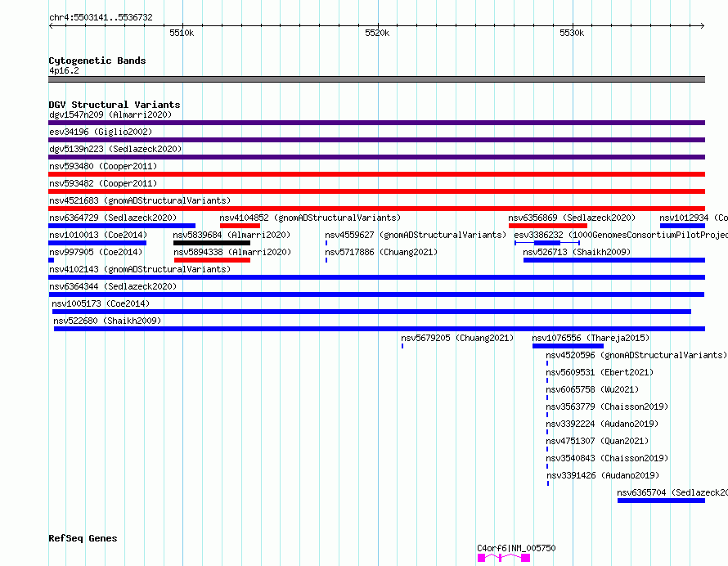Click the gray 4p16.2 cytogenetic band bar
The image size is (728, 566).
(376, 79)
